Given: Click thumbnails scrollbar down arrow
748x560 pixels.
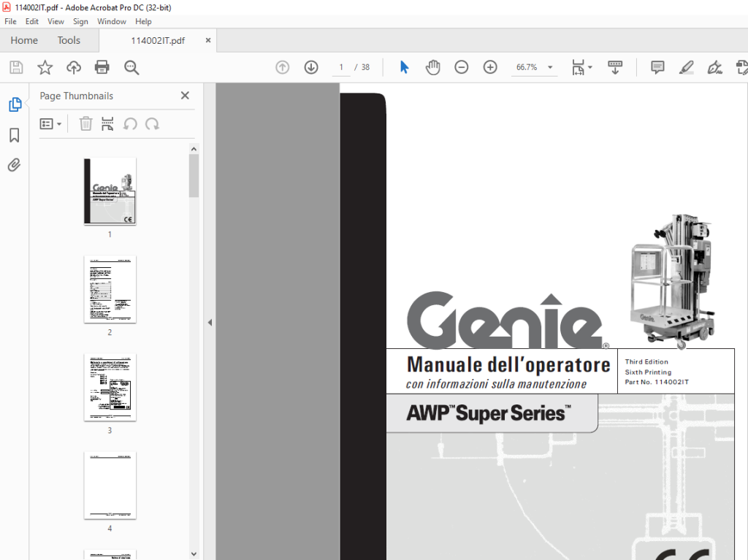Looking at the screenshot, I should coord(194,554).
